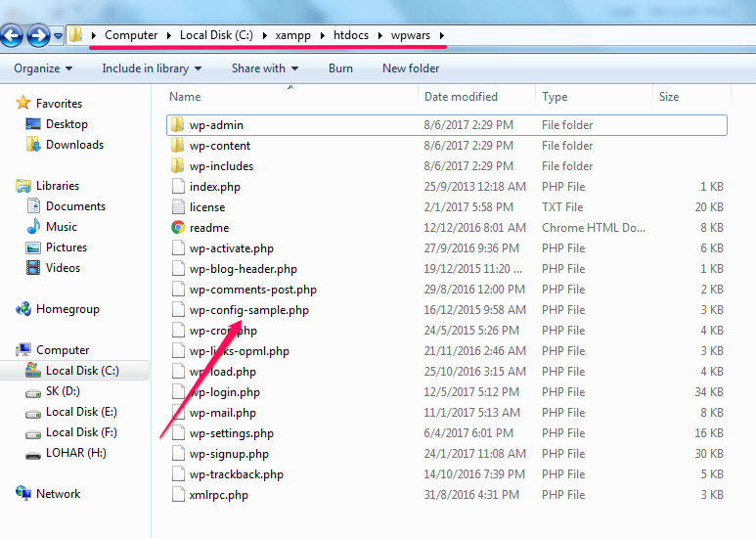
Task: Click the SK (D:) drive icon
Action: 33,393
